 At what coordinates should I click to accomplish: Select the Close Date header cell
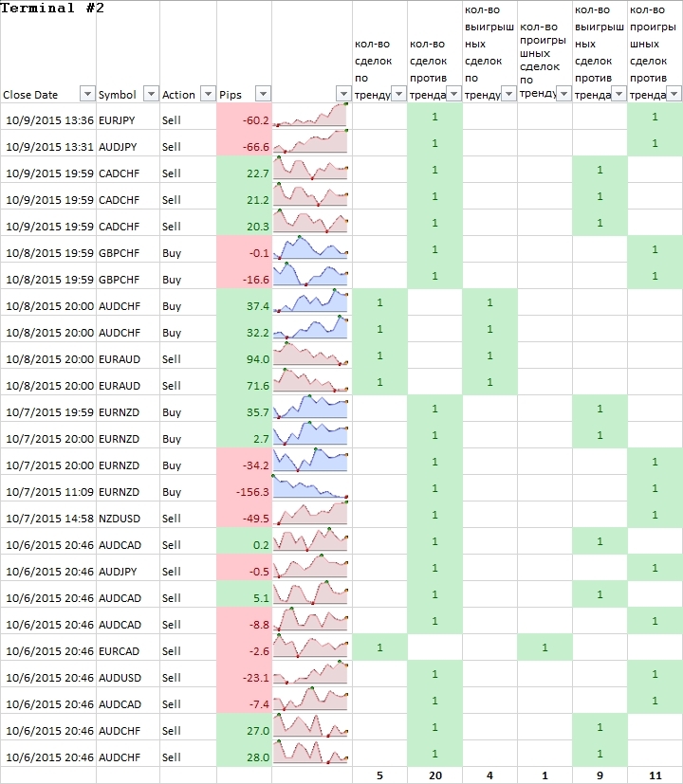(48, 51)
